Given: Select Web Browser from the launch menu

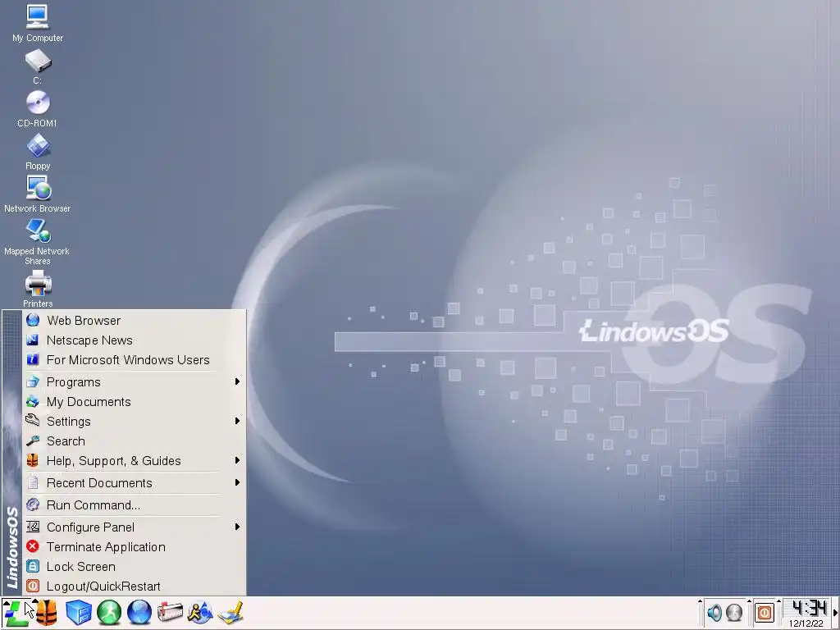Looking at the screenshot, I should tap(135, 321).
